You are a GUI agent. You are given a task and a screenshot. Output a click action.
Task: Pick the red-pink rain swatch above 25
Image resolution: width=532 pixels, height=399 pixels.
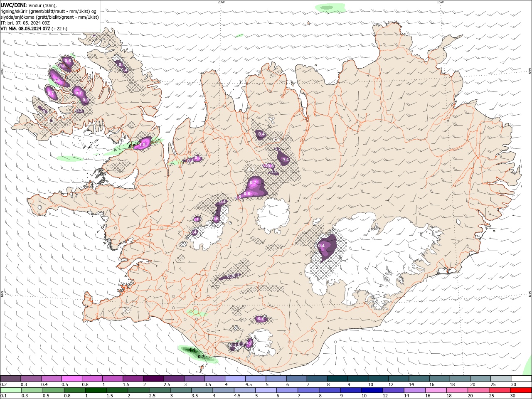500,390
